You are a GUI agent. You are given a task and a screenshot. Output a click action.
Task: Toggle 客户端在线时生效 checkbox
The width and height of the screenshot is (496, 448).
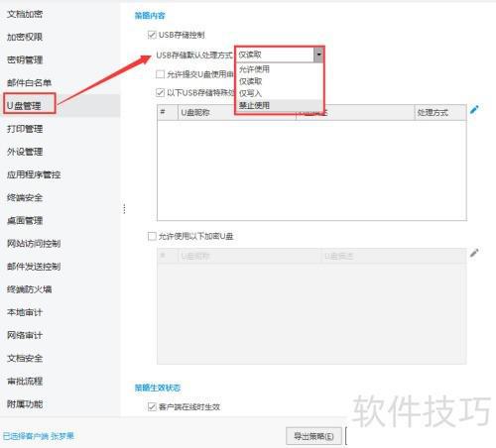(x=152, y=406)
